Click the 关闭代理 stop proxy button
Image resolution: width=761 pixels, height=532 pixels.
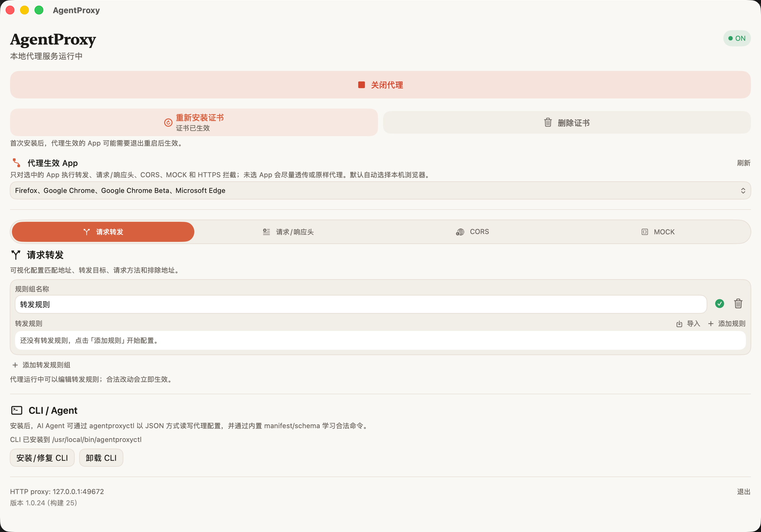pyautogui.click(x=380, y=85)
